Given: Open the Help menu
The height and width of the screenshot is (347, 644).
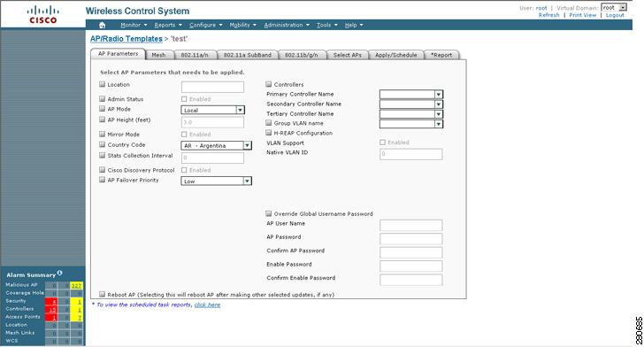Looking at the screenshot, I should pyautogui.click(x=354, y=25).
